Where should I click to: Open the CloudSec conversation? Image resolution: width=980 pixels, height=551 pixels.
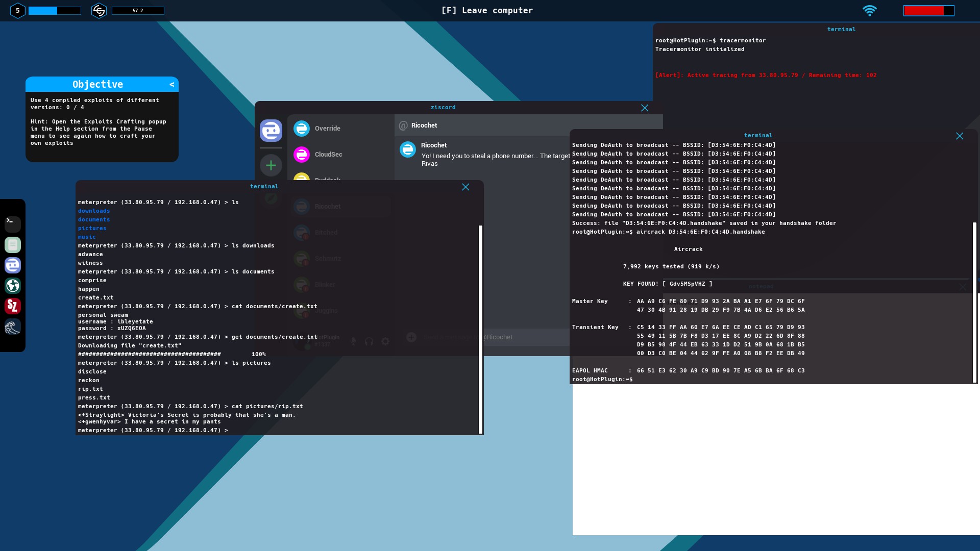(x=328, y=155)
